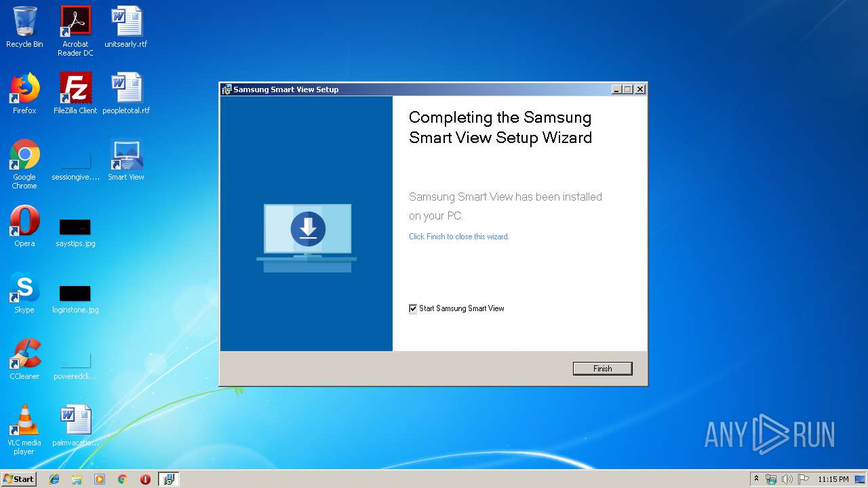
Task: Open the CCleaner desktop shortcut
Action: [x=24, y=359]
